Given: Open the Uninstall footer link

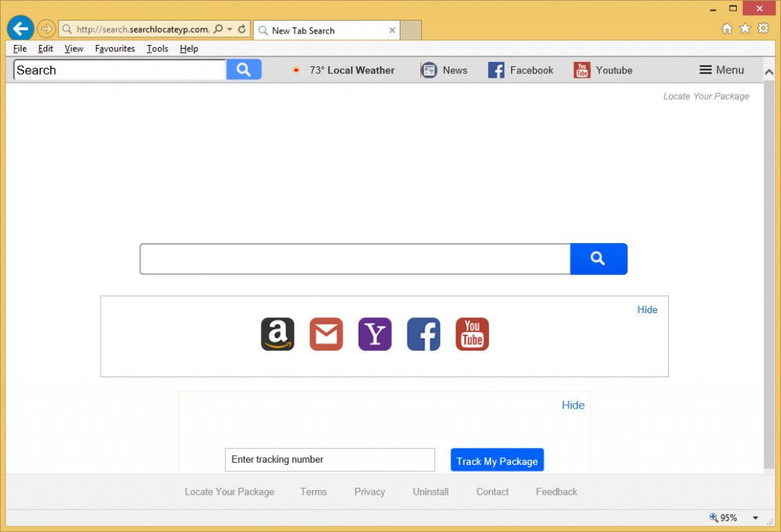Looking at the screenshot, I should coord(430,492).
